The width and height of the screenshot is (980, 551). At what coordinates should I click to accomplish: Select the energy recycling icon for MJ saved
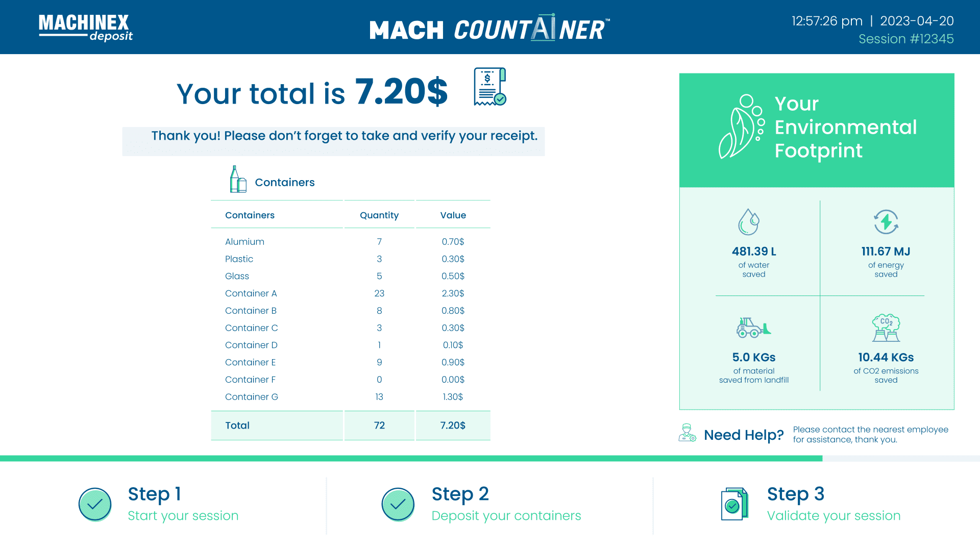[886, 223]
